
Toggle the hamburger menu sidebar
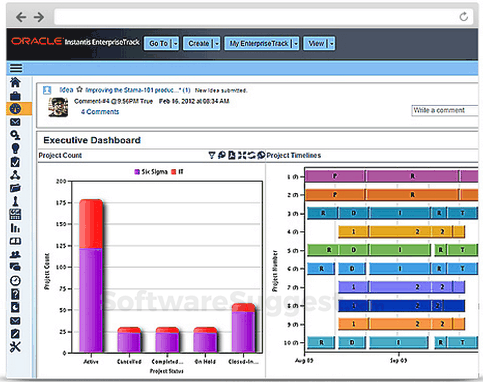[x=16, y=68]
